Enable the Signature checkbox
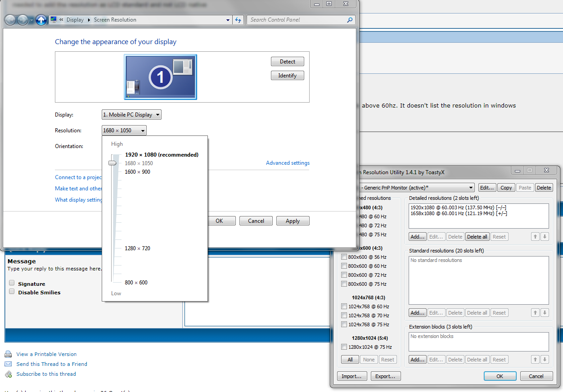This screenshot has width=563, height=392. pyautogui.click(x=12, y=283)
